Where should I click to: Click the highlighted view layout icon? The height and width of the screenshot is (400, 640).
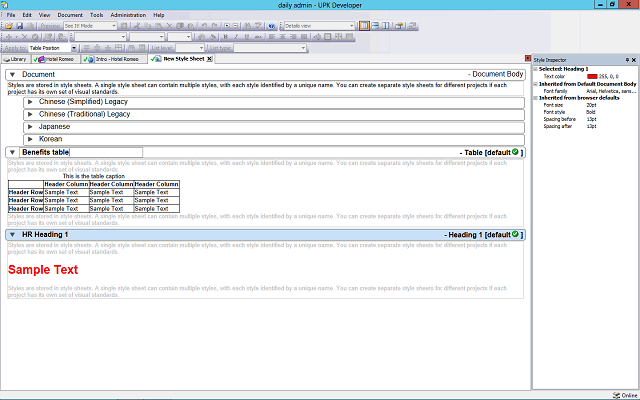pyautogui.click(x=364, y=25)
